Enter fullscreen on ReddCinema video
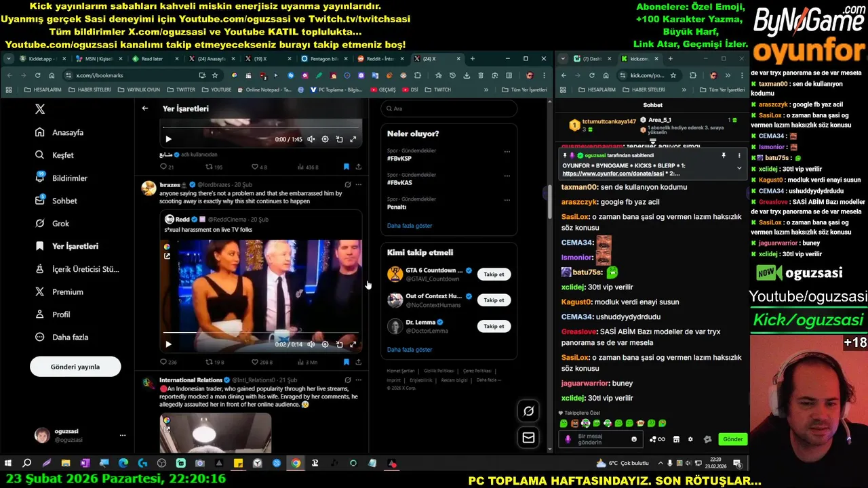 click(x=353, y=344)
